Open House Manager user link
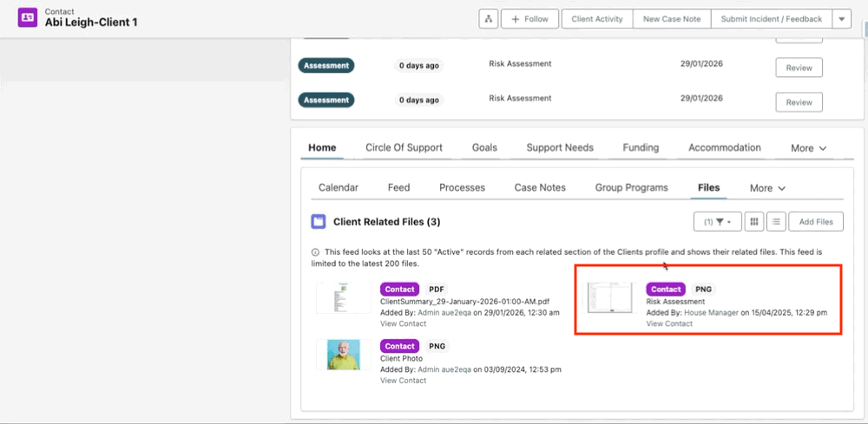Screen dimensions: 868x424 (711, 312)
